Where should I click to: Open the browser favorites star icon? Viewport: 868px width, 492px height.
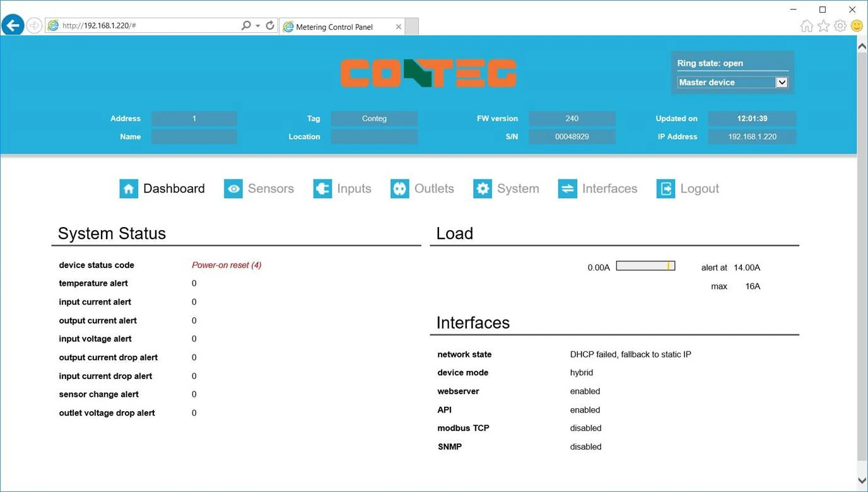(823, 26)
